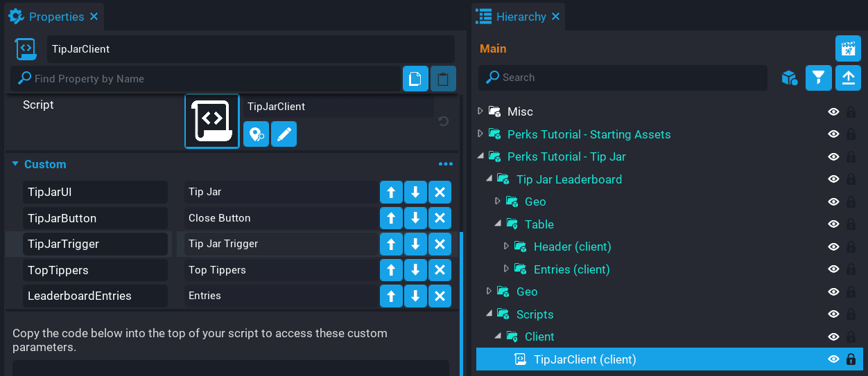868x376 pixels.
Task: Expand the Header (client) group
Action: coord(507,247)
